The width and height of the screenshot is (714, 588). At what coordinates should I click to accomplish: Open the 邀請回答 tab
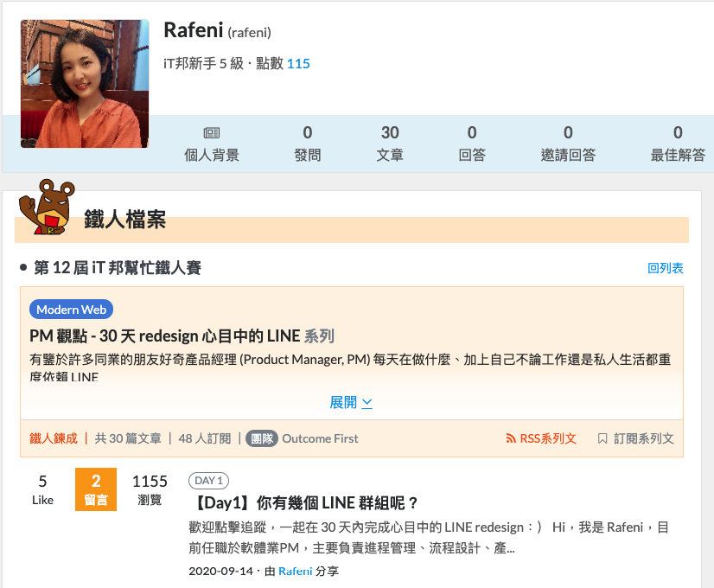(x=568, y=144)
